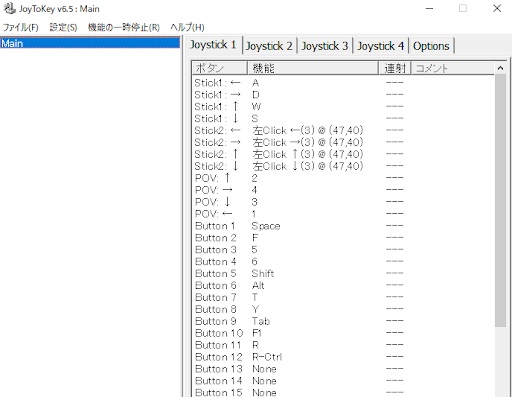The image size is (512, 397).
Task: Open the 機能の一時停止(R) menu
Action: [124, 27]
